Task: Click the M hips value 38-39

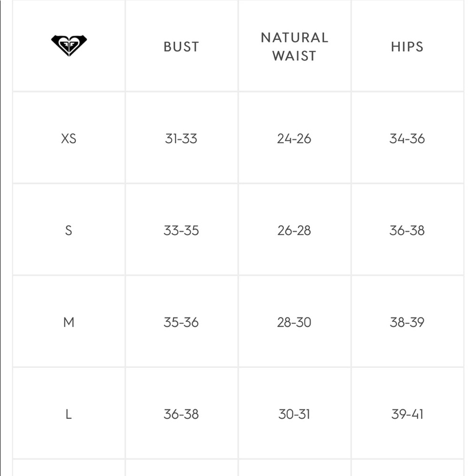Action: pyautogui.click(x=407, y=322)
